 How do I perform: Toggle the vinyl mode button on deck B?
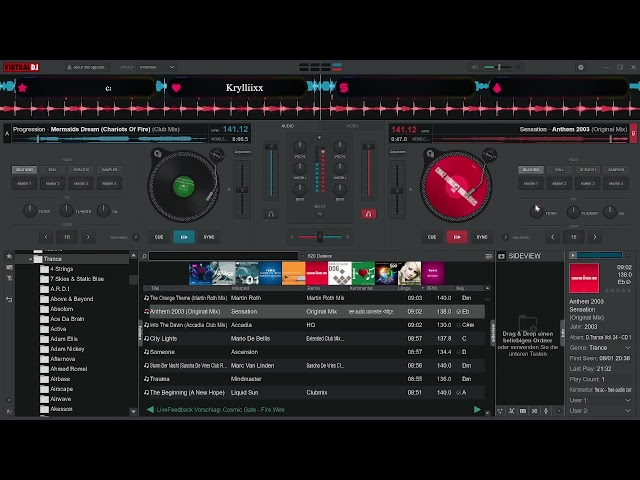pos(430,154)
